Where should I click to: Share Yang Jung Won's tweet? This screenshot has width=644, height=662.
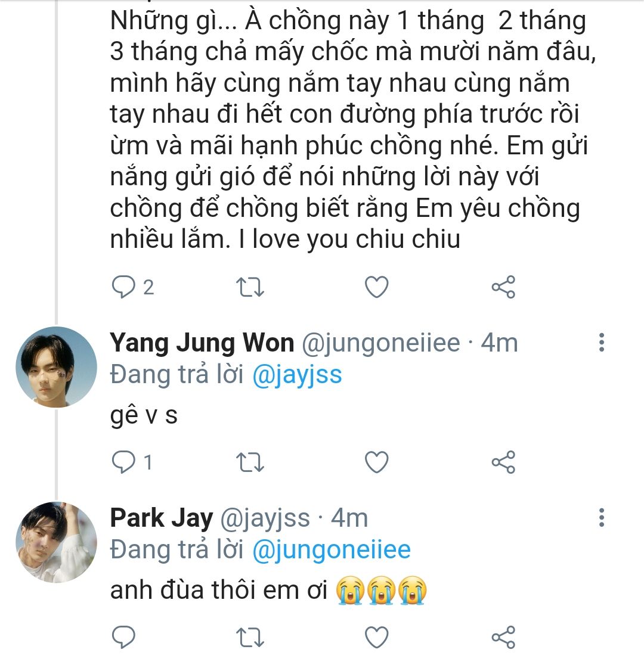pos(503,462)
